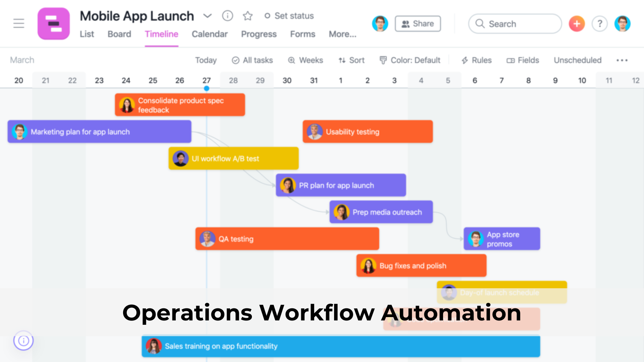Click assignee avatar on Prep media outreach
Image resolution: width=644 pixels, height=362 pixels.
342,212
